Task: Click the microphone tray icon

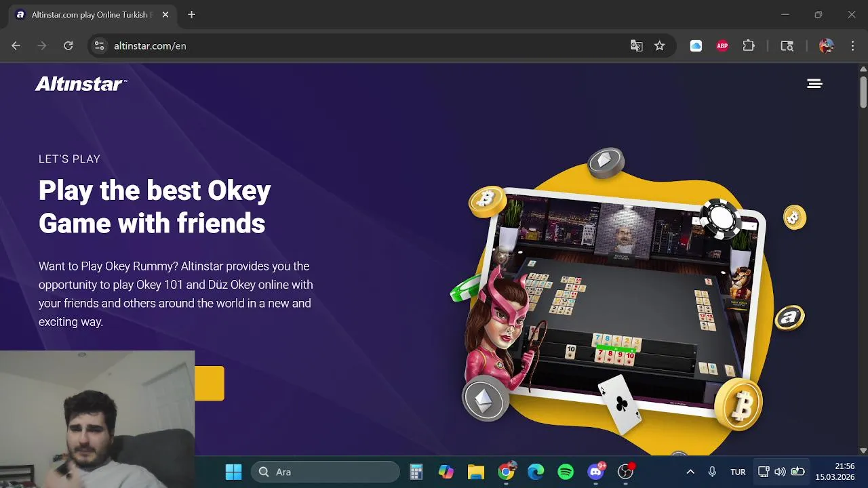Action: click(712, 472)
